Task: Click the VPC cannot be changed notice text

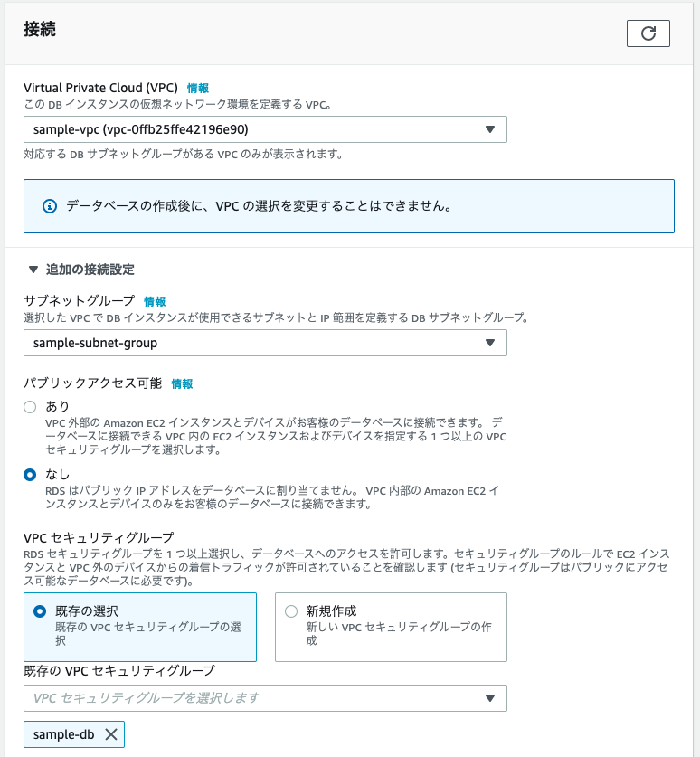Action: [259, 205]
